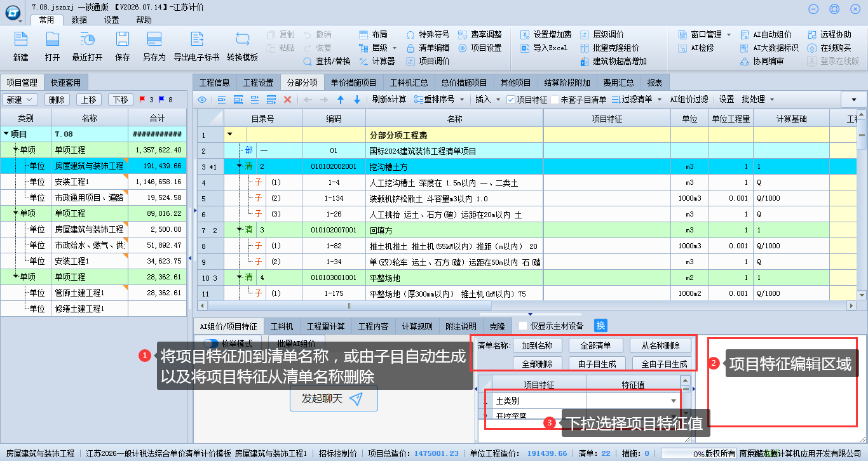Click the blue move-down arrow icon
Screen dimensions: 868x461
(x=357, y=100)
